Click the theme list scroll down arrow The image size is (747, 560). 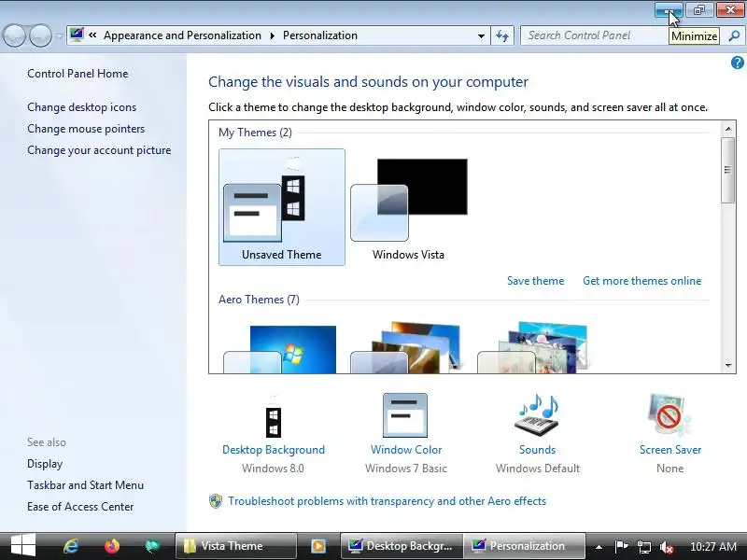tap(728, 365)
